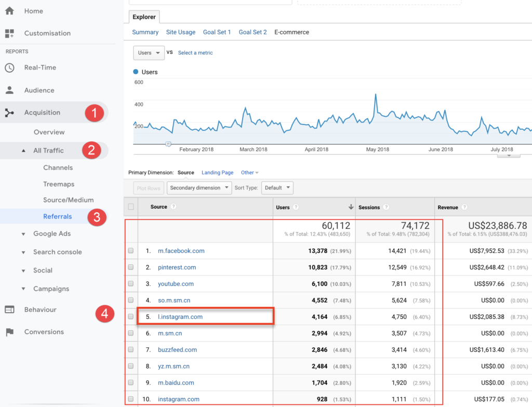Open the Users metric dropdown

(x=149, y=53)
